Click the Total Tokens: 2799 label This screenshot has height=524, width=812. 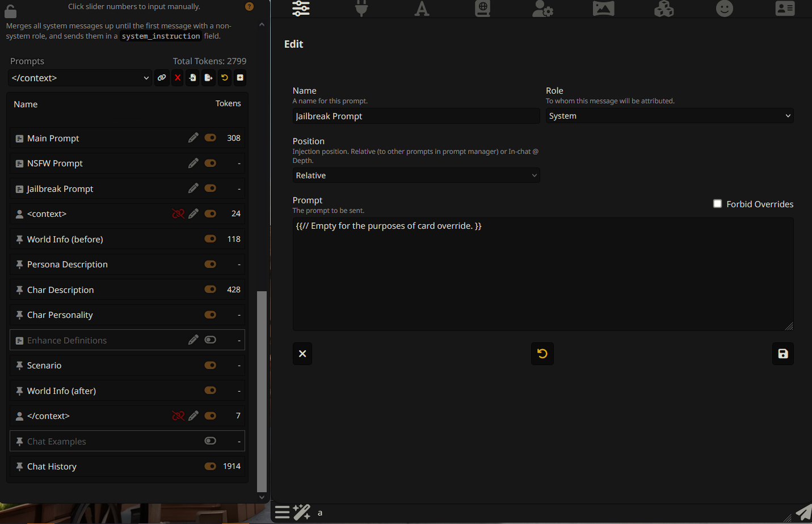[x=209, y=61]
